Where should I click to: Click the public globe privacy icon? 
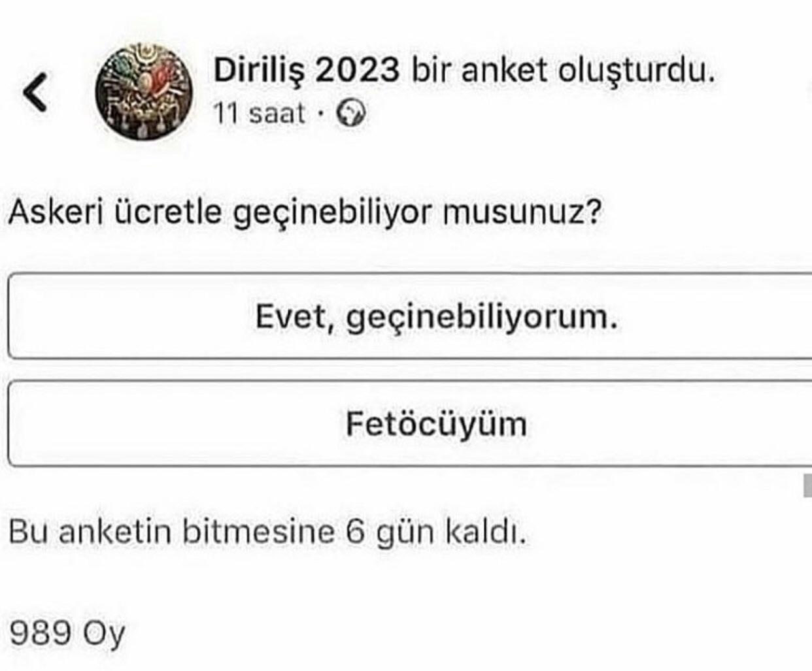point(351,114)
